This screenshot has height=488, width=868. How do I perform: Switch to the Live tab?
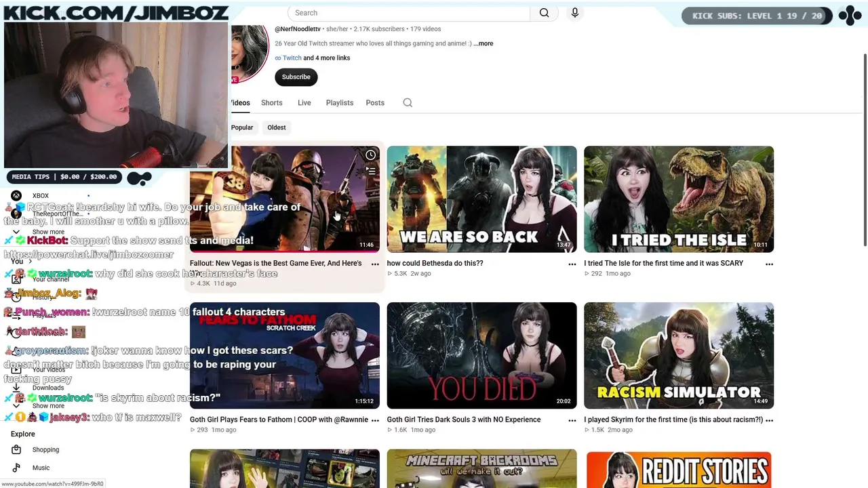pyautogui.click(x=304, y=103)
